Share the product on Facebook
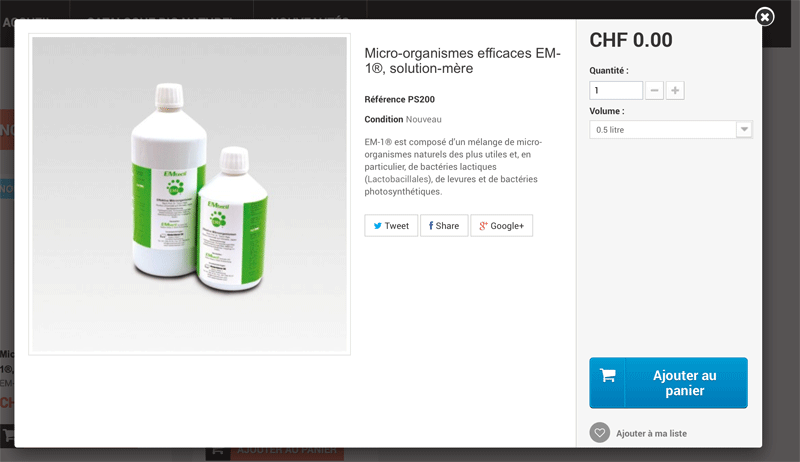The image size is (800, 462). [x=444, y=225]
